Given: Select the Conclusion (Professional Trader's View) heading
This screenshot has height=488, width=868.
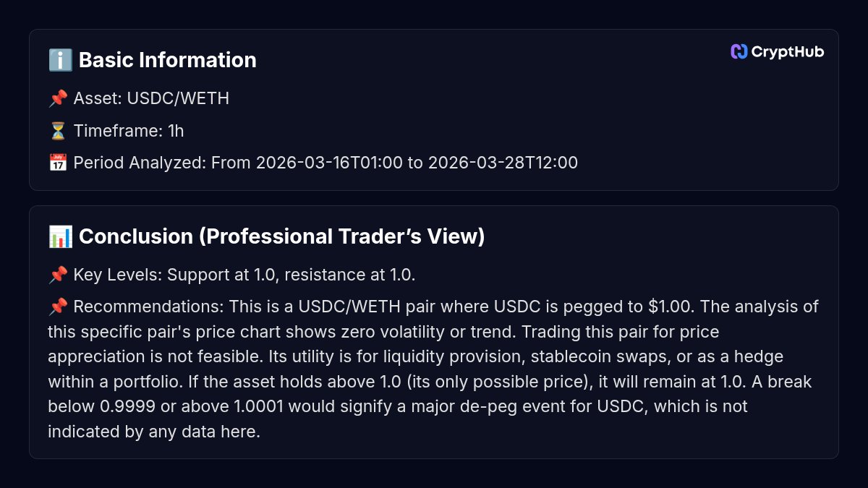Looking at the screenshot, I should tap(281, 236).
